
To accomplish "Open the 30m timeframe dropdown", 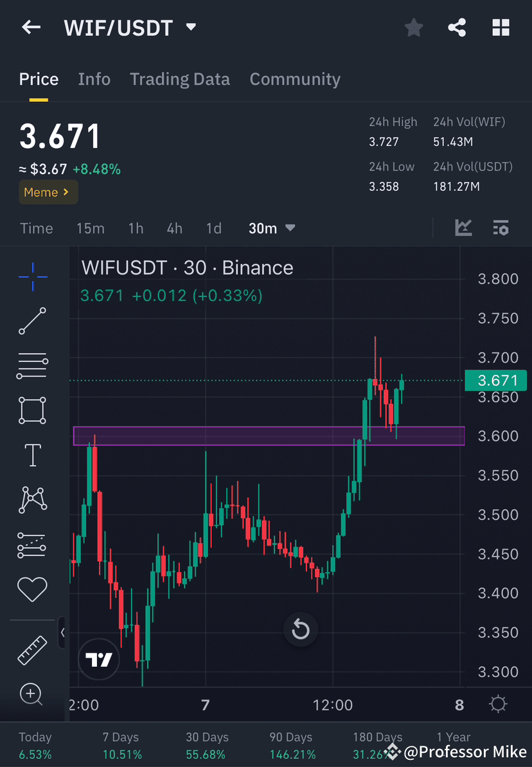I will pos(271,228).
